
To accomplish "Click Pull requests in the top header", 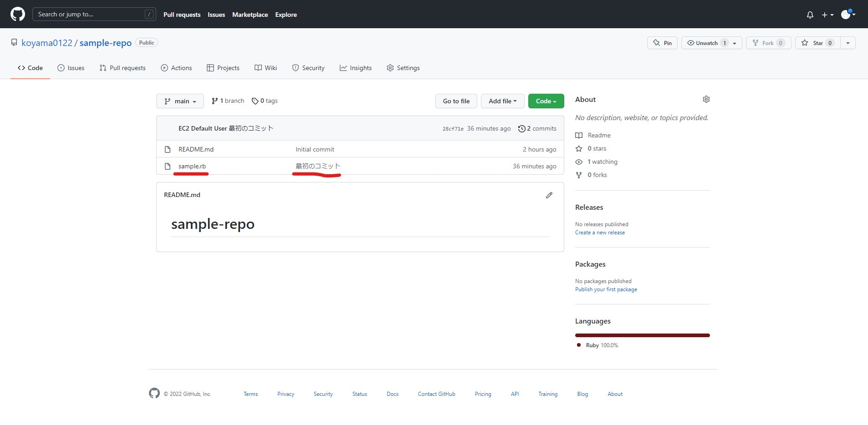I will pos(182,15).
